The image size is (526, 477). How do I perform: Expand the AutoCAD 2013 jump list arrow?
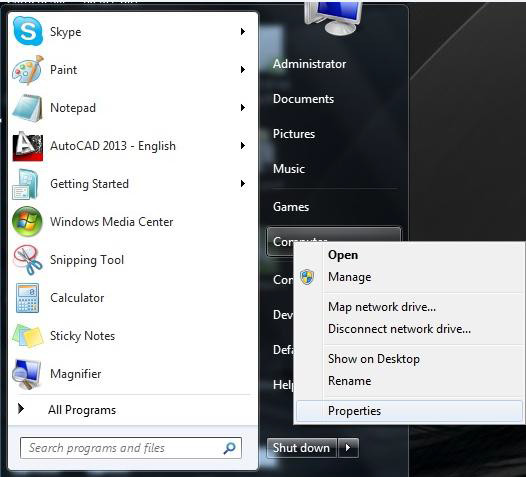[243, 146]
